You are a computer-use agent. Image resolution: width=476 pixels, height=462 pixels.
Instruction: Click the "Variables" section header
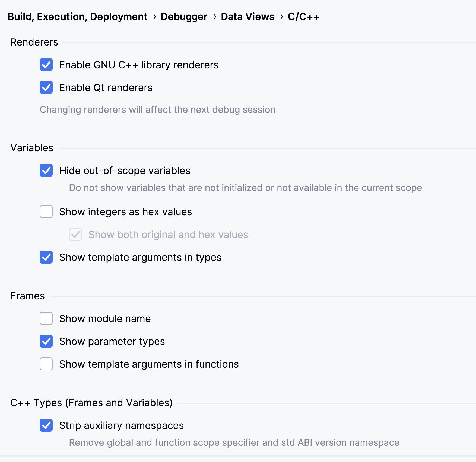32,148
